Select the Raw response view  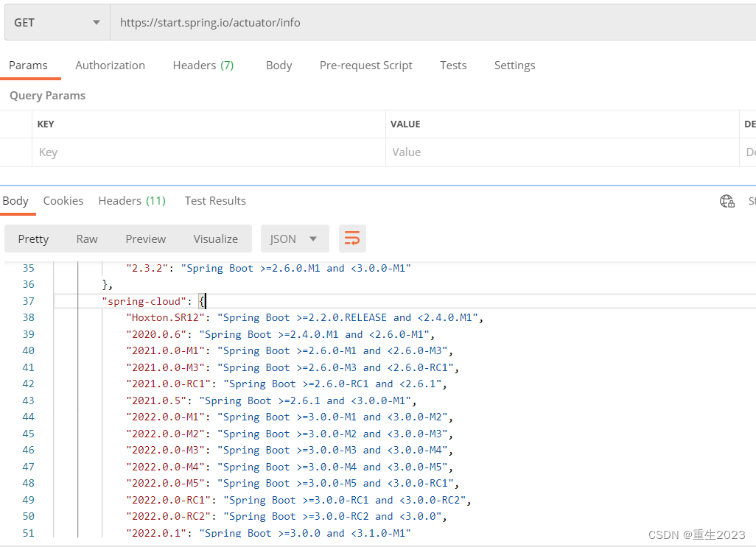[x=86, y=239]
